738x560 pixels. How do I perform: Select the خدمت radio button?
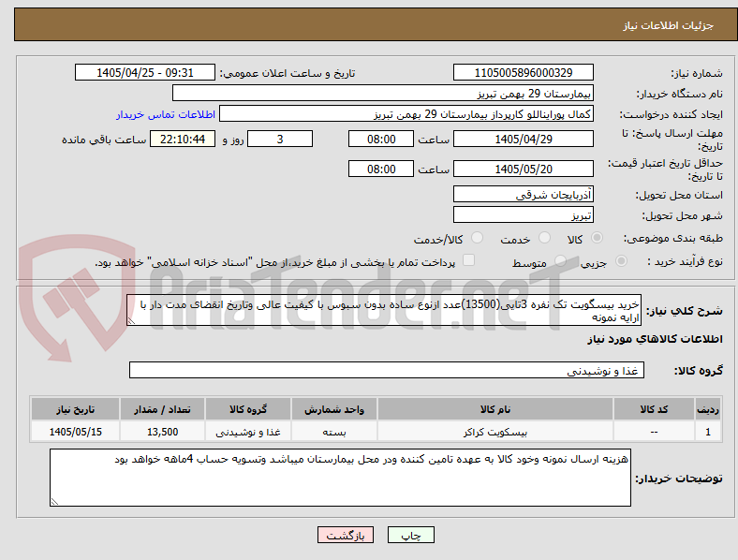pos(544,238)
